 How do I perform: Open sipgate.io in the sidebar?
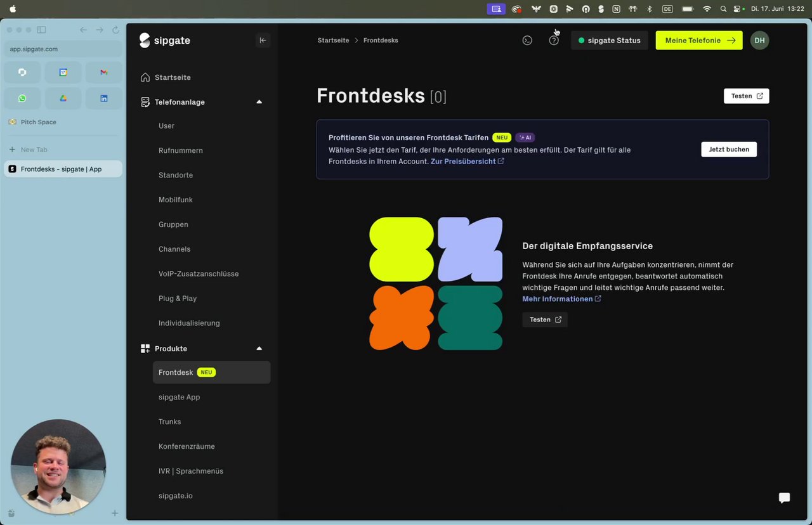pos(175,496)
